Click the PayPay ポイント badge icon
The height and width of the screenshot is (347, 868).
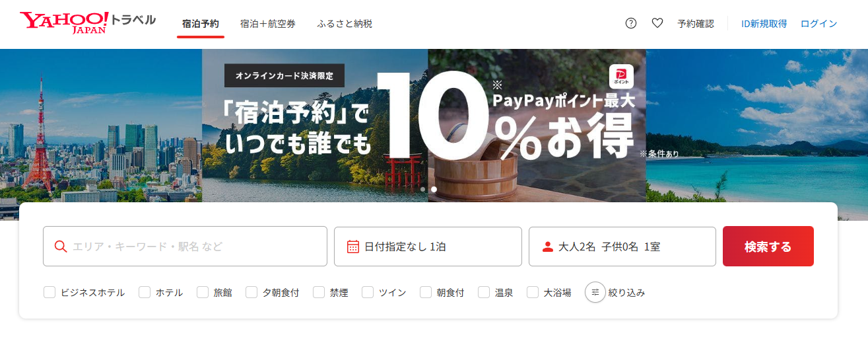click(x=621, y=77)
